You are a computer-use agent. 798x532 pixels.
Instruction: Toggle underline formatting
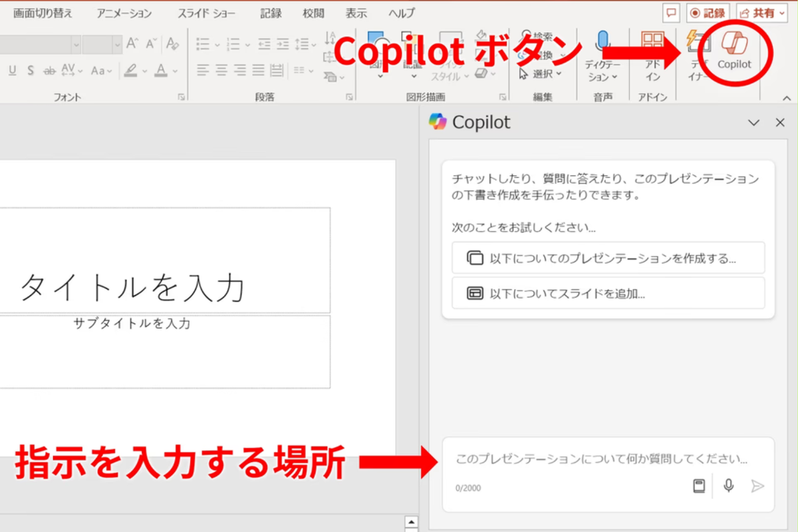[13, 70]
